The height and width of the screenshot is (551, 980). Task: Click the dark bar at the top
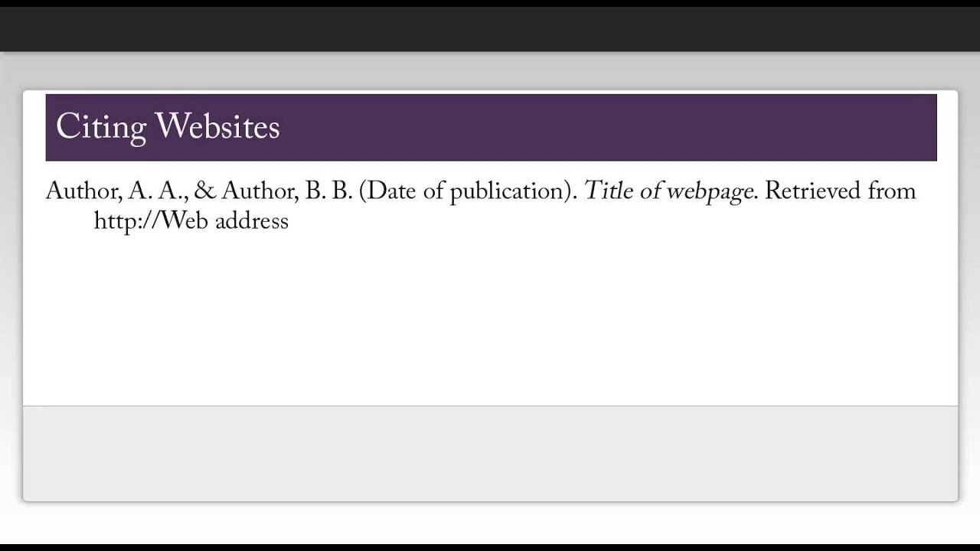click(x=490, y=26)
